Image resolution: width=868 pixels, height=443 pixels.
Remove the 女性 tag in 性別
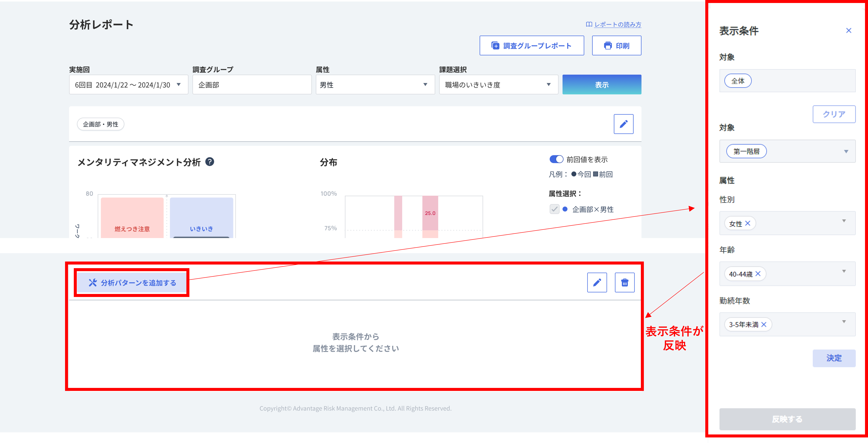tap(747, 223)
